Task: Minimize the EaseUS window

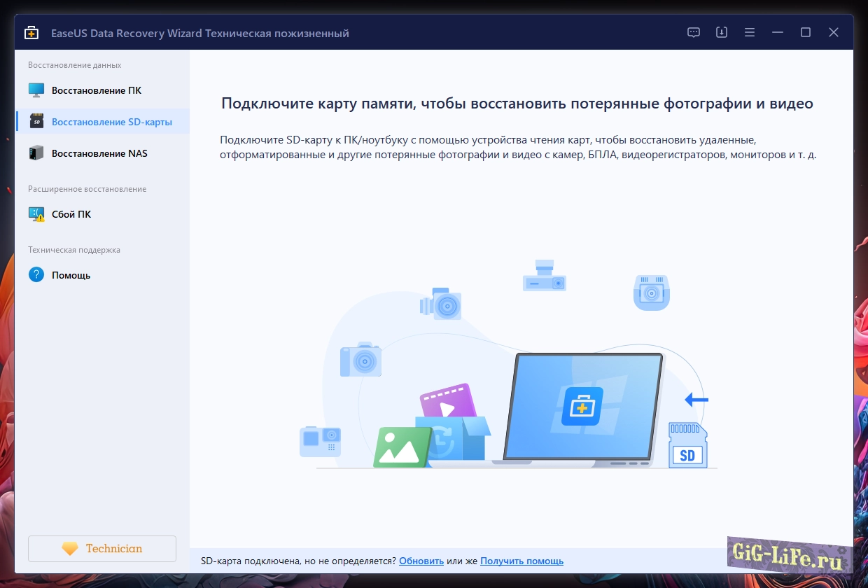Action: (x=778, y=33)
